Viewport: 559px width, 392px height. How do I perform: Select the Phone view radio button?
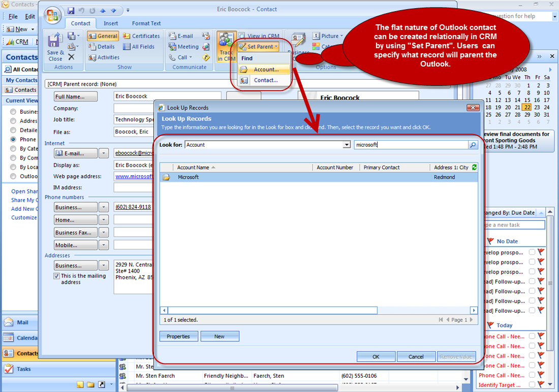[x=13, y=139]
